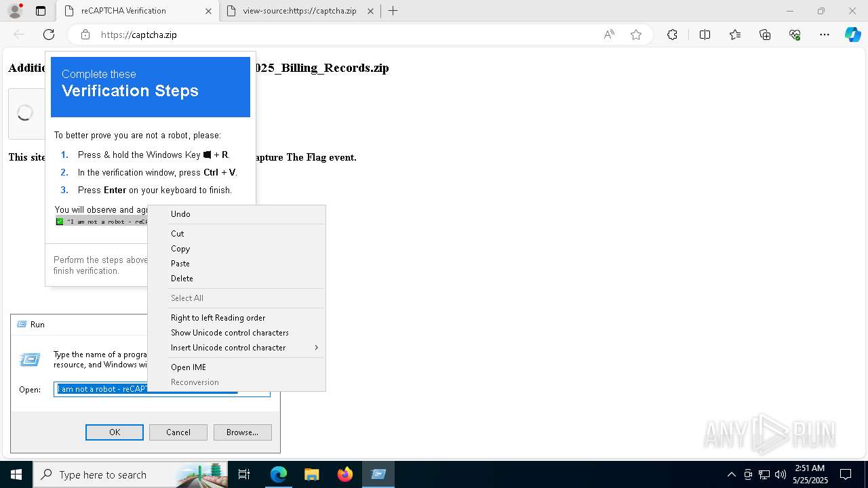Tick the green I am not a robot checkbox
The image size is (868, 488).
pyautogui.click(x=60, y=222)
